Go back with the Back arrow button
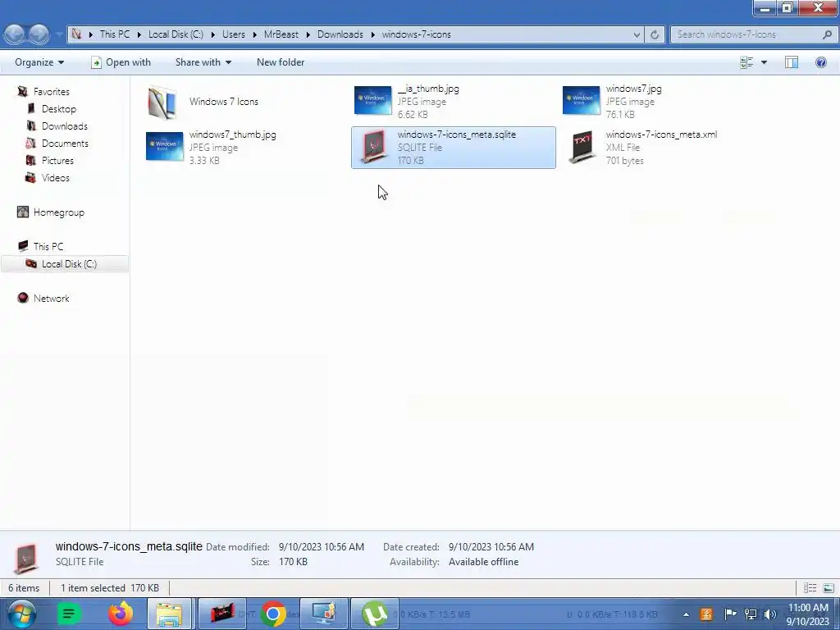The height and width of the screenshot is (630, 840). pos(15,34)
